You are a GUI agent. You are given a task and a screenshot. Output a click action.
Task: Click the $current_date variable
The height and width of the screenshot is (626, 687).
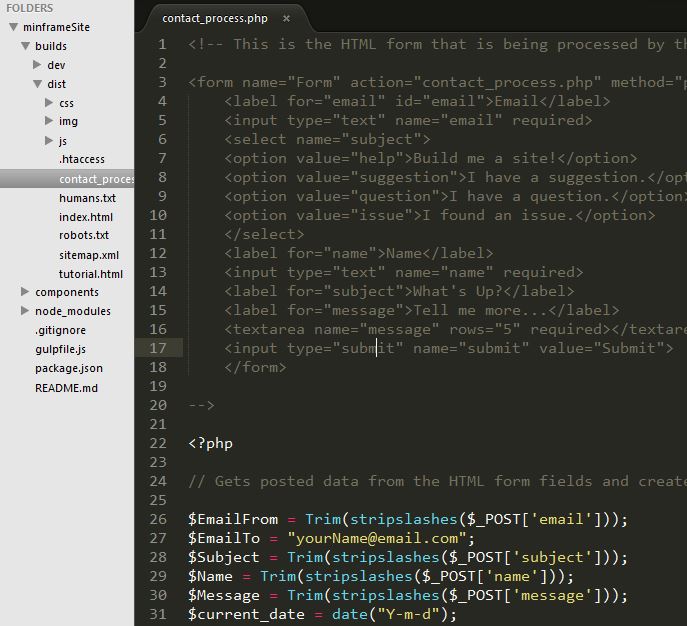[246, 614]
